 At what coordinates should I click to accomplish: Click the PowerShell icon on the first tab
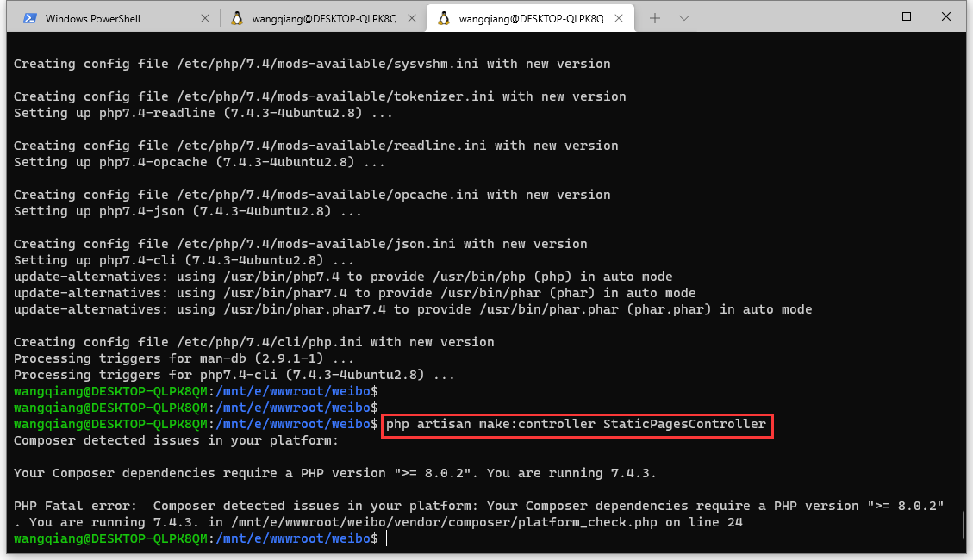pos(29,18)
